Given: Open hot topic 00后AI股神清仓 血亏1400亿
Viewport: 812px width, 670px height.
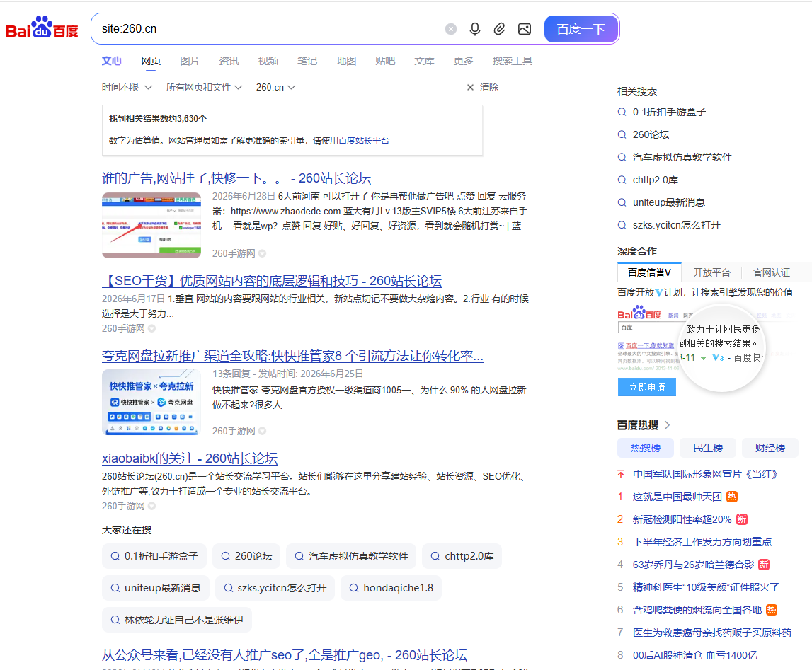Looking at the screenshot, I should [x=695, y=656].
